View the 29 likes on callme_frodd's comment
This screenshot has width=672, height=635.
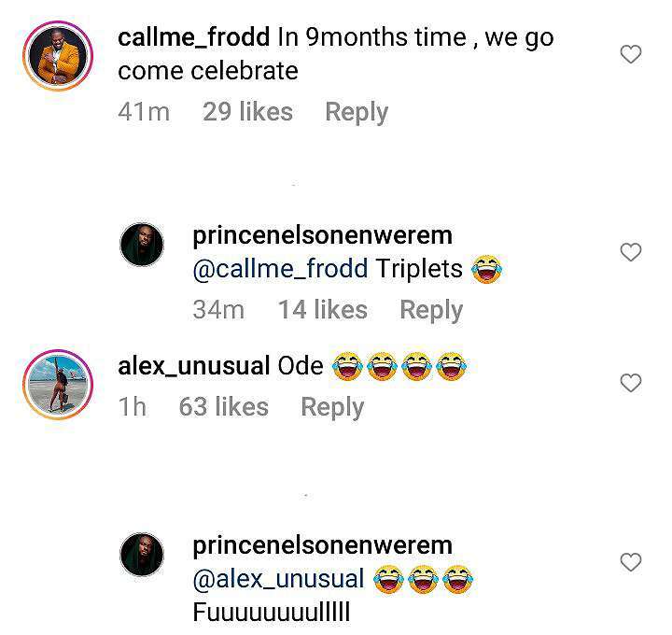click(x=247, y=112)
